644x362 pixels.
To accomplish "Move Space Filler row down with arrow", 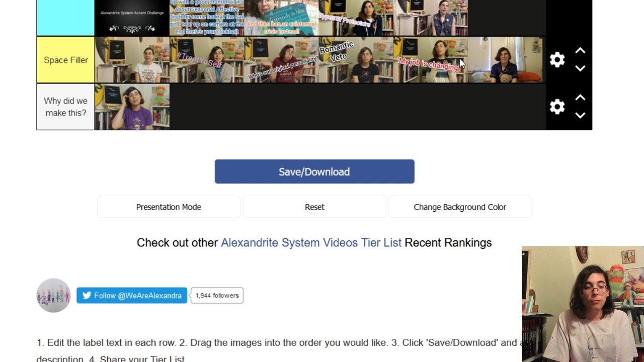I will click(580, 68).
